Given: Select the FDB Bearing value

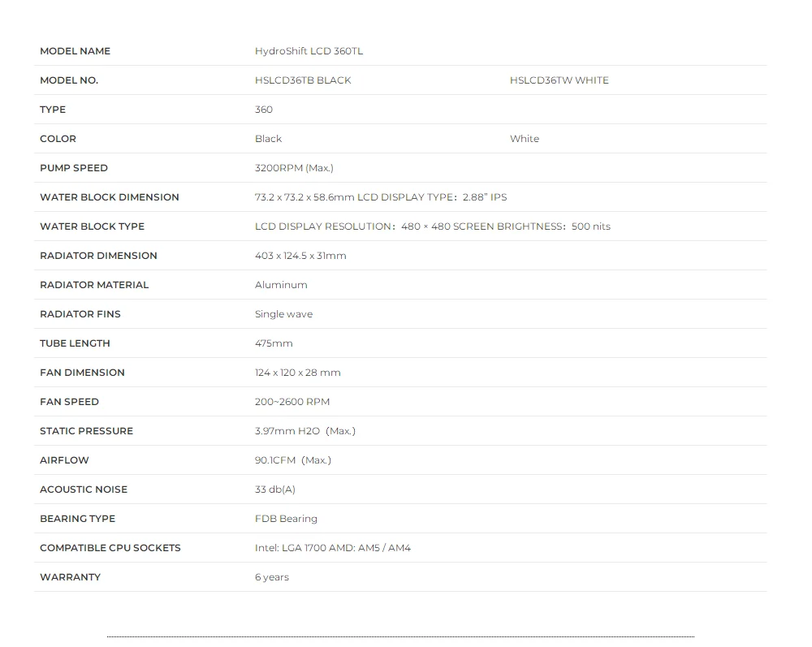Looking at the screenshot, I should tap(286, 519).
